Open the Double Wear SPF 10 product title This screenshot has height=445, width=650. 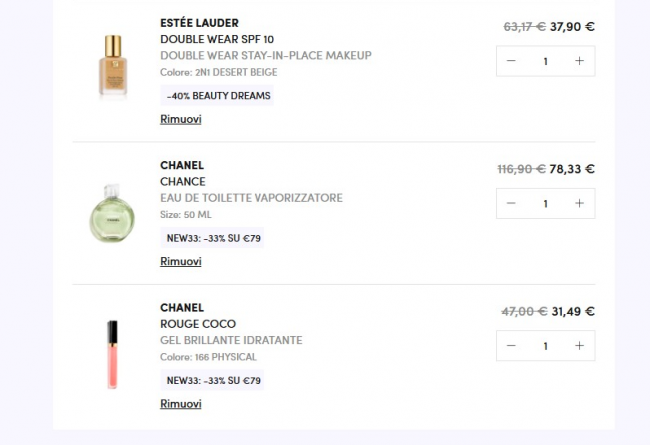(x=217, y=39)
